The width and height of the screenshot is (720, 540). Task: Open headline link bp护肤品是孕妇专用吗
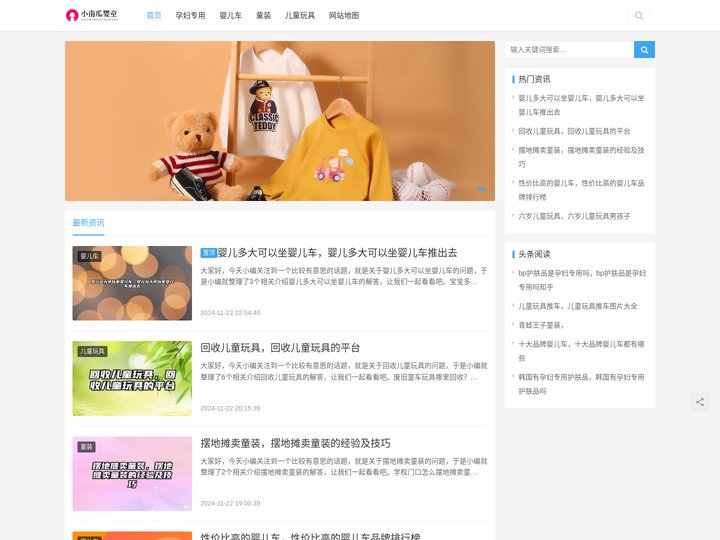point(582,280)
